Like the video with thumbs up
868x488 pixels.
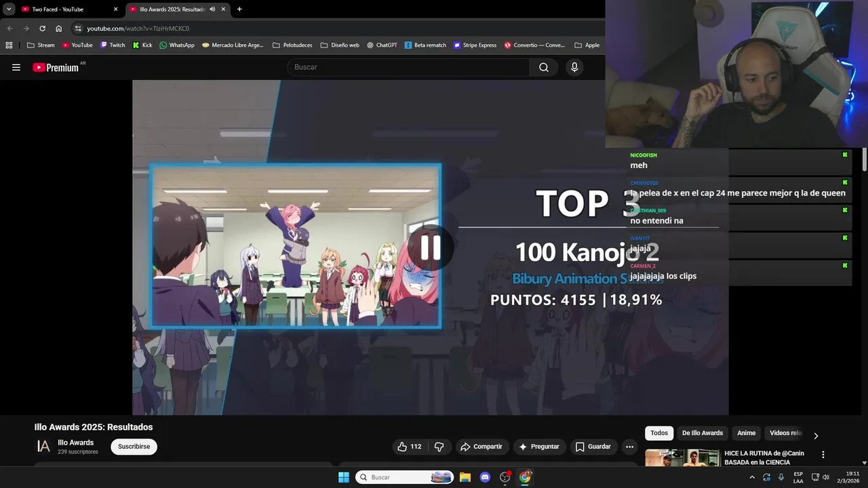click(410, 447)
